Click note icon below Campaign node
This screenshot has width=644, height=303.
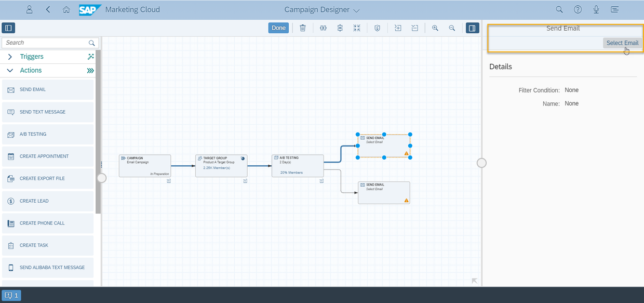click(169, 181)
